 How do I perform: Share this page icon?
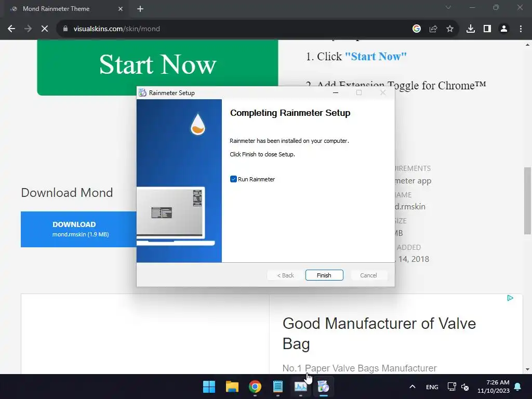click(433, 29)
